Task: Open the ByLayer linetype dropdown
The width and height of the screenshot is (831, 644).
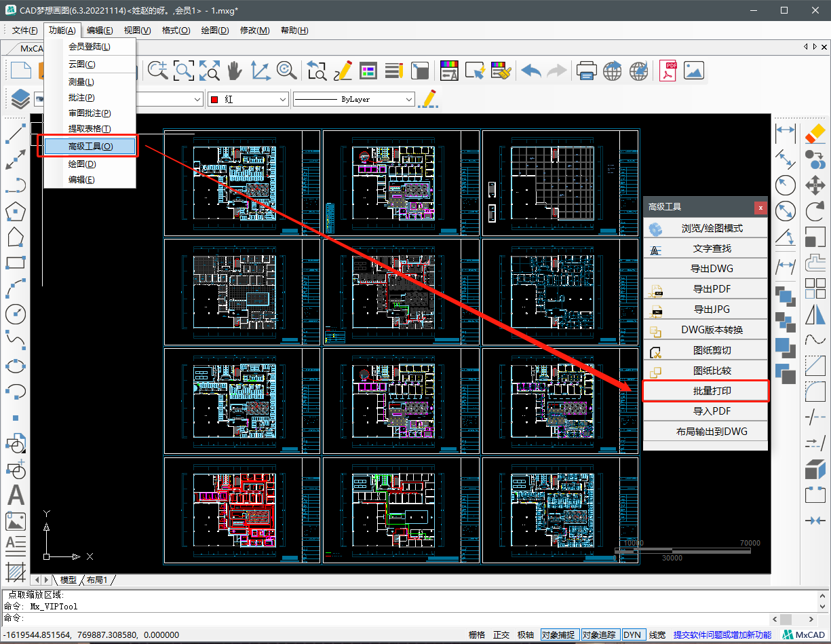Action: click(x=353, y=99)
